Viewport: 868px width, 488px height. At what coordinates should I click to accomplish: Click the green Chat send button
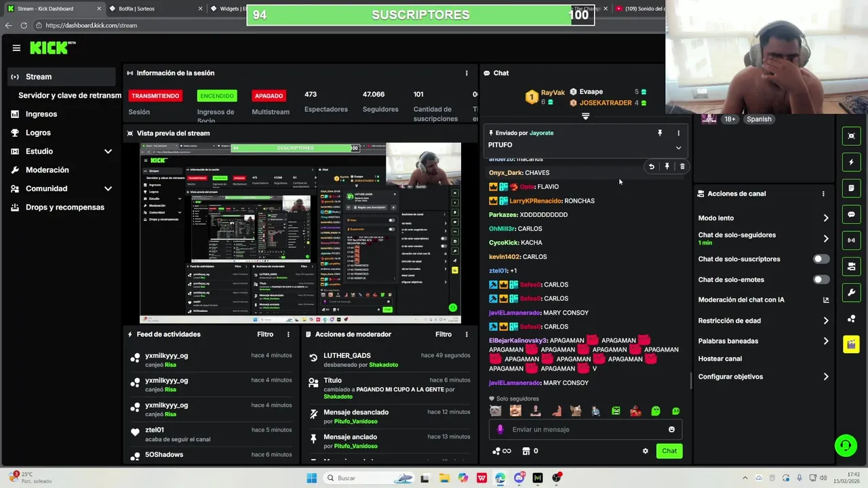pyautogui.click(x=669, y=451)
